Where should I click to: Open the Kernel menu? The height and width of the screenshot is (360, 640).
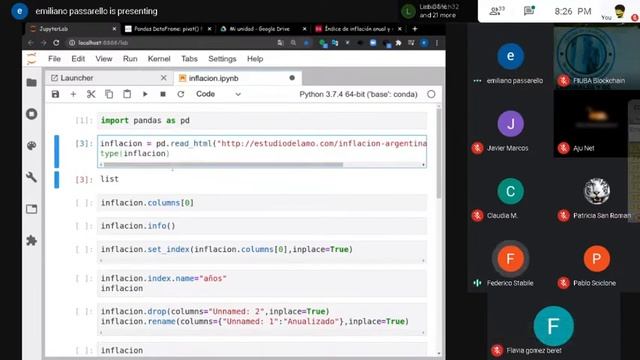click(x=159, y=59)
